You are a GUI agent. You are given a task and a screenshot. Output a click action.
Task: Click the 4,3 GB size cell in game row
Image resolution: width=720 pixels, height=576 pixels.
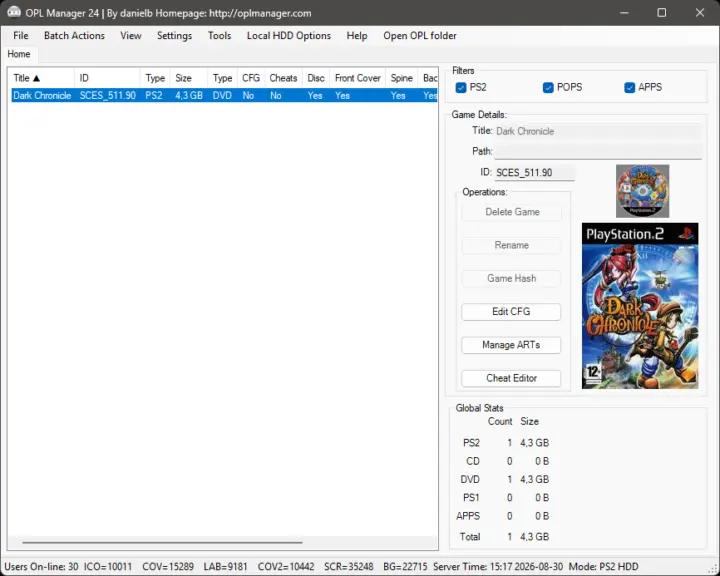coord(189,96)
